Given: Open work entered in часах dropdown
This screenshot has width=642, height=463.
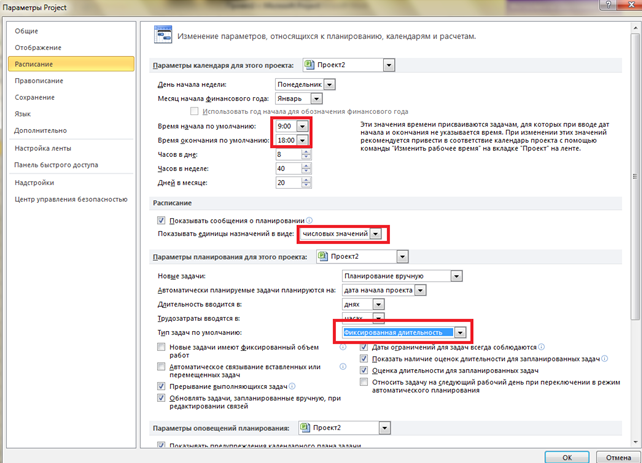Looking at the screenshot, I should (x=379, y=317).
